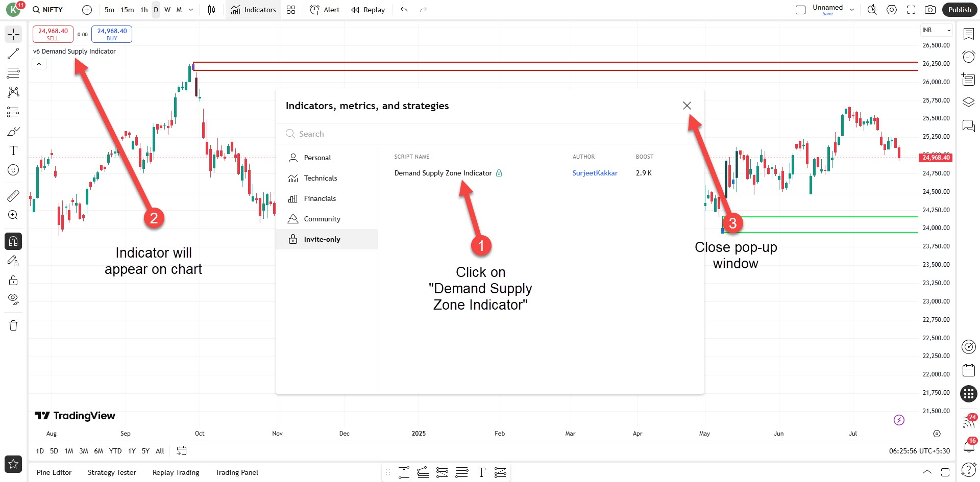Open the layout setup square icon
This screenshot has height=482, width=980.
coord(800,10)
